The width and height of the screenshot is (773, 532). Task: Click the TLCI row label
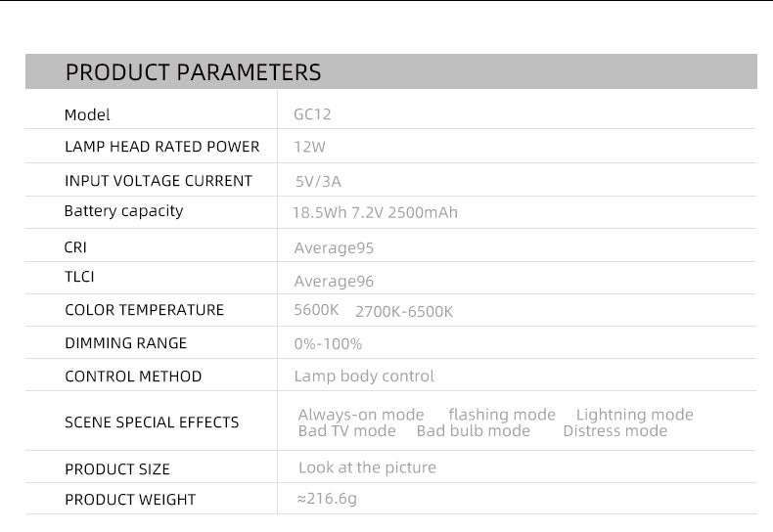coord(79,277)
